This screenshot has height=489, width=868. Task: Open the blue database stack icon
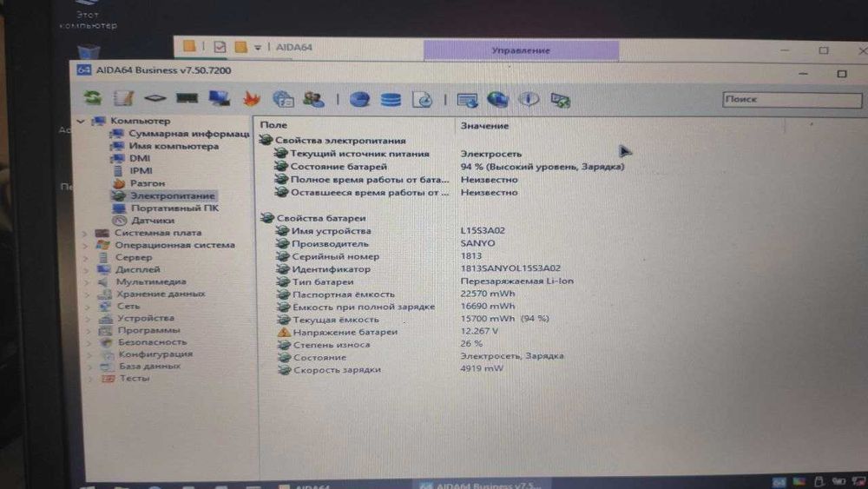point(391,100)
